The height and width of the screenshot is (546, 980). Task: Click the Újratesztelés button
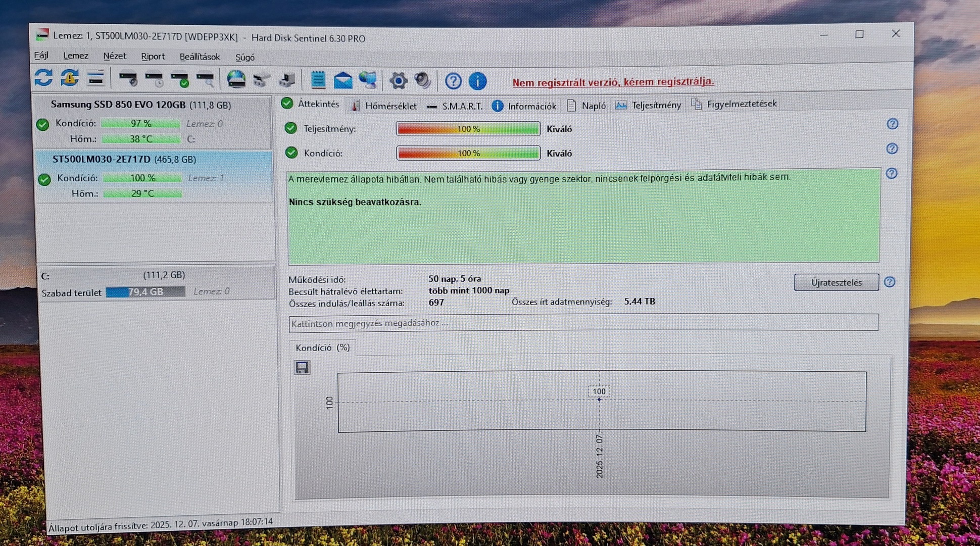[836, 282]
